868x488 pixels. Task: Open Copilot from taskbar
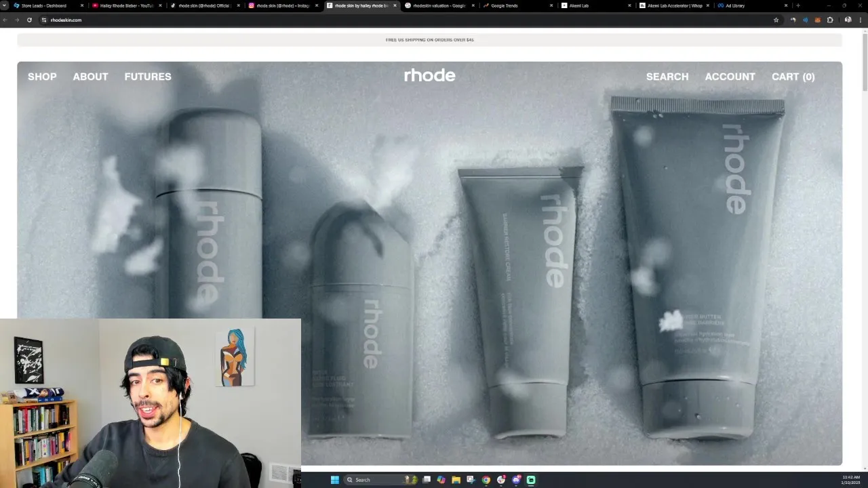[x=441, y=480]
